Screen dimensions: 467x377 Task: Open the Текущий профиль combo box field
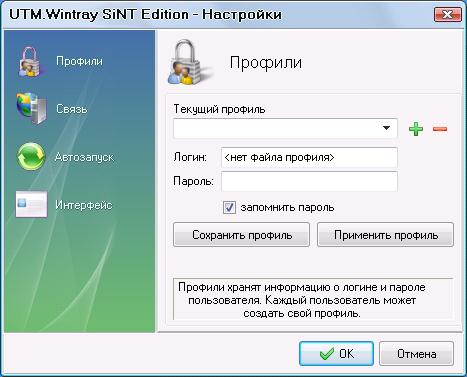[285, 128]
